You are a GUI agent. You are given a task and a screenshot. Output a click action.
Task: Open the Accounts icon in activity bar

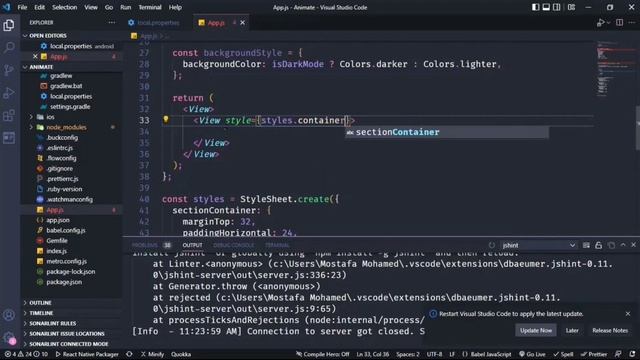9,315
